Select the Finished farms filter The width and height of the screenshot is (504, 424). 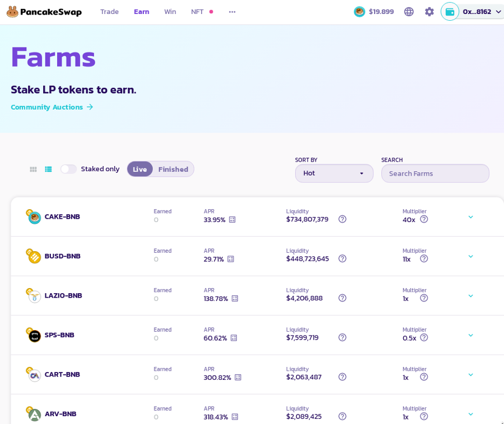[x=173, y=169]
